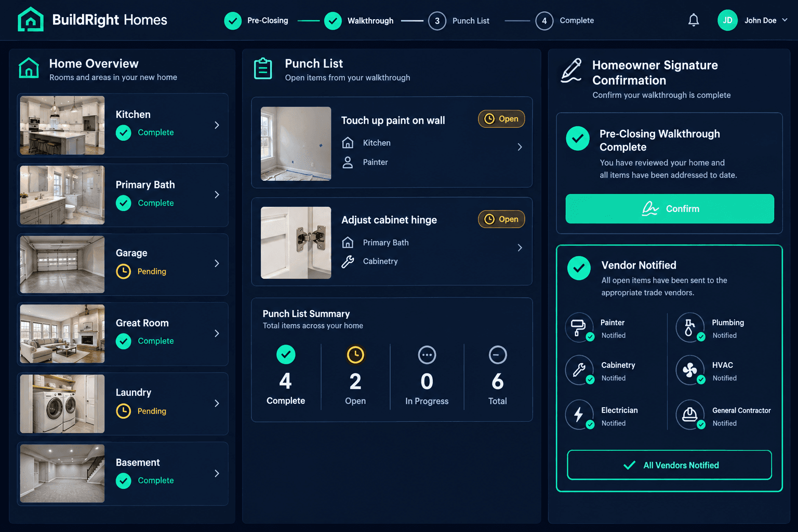Go to the Pre-Closing step
This screenshot has width=798, height=532.
pos(256,21)
